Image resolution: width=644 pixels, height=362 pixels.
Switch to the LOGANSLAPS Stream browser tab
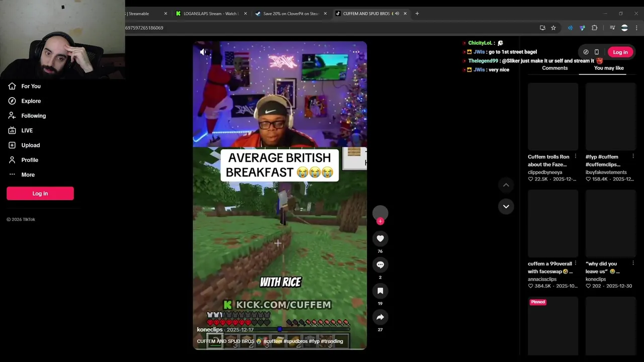click(x=210, y=14)
